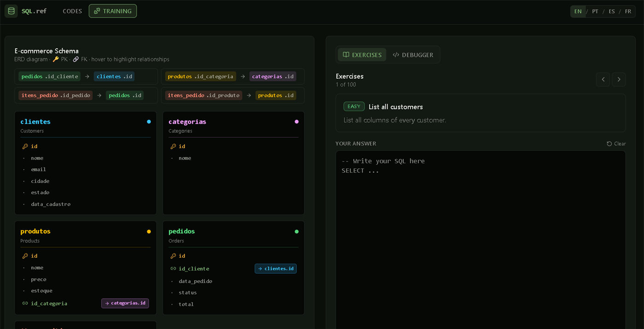Click the SQL.ref database logo icon
Viewport: 644px width, 329px height.
11,11
